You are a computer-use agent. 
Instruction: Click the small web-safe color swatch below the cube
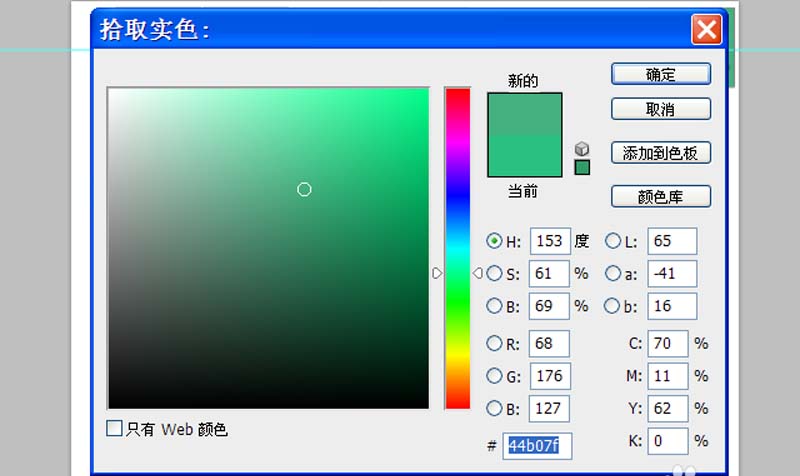(x=582, y=167)
